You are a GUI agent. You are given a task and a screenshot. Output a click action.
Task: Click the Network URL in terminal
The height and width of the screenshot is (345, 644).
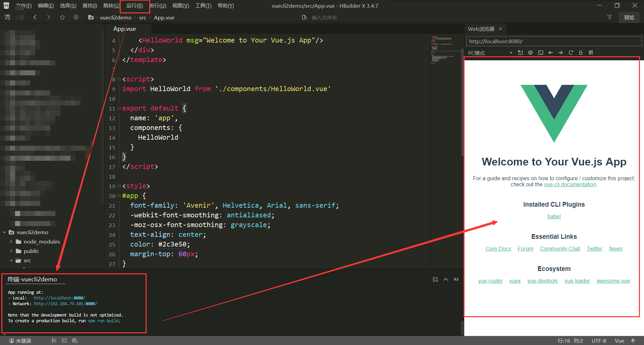[65, 304]
